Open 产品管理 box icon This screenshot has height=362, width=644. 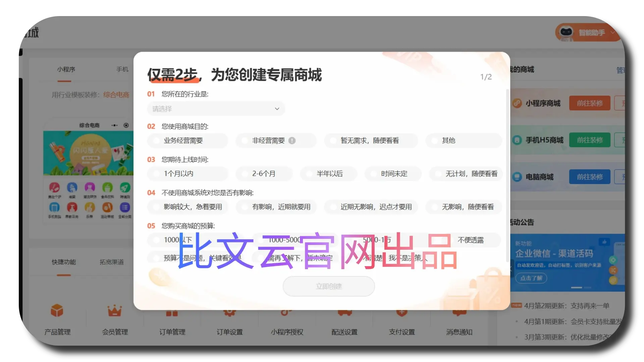click(x=57, y=311)
